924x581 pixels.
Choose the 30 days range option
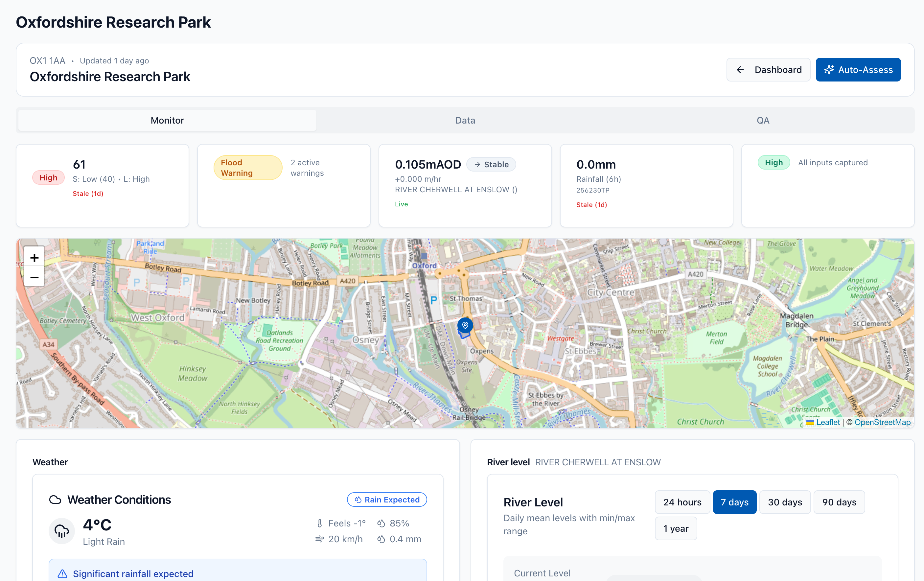click(785, 502)
